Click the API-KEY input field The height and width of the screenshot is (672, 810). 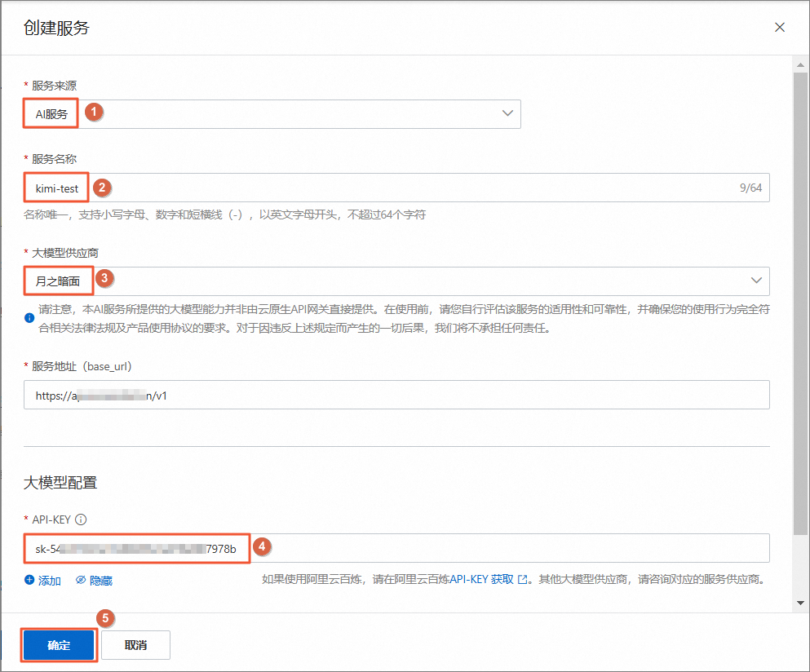[396, 548]
